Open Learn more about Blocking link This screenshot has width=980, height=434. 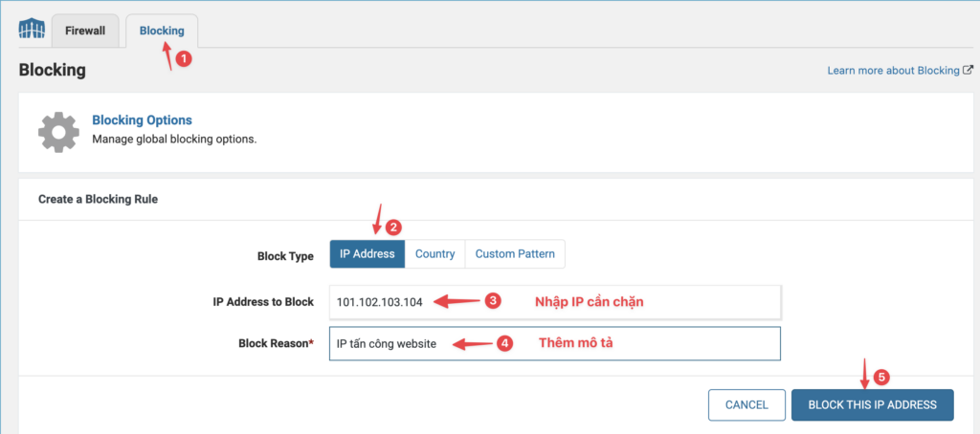tap(893, 71)
